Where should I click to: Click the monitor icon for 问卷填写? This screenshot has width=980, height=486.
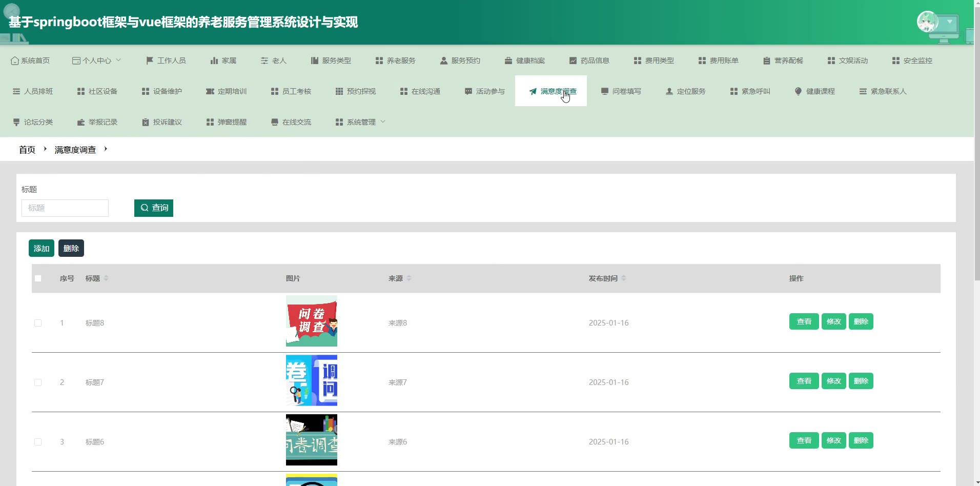605,91
